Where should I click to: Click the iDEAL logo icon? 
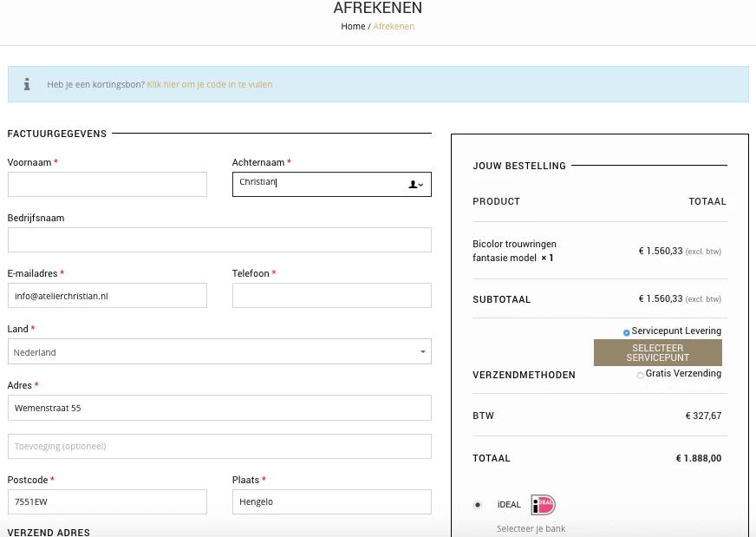click(x=543, y=505)
